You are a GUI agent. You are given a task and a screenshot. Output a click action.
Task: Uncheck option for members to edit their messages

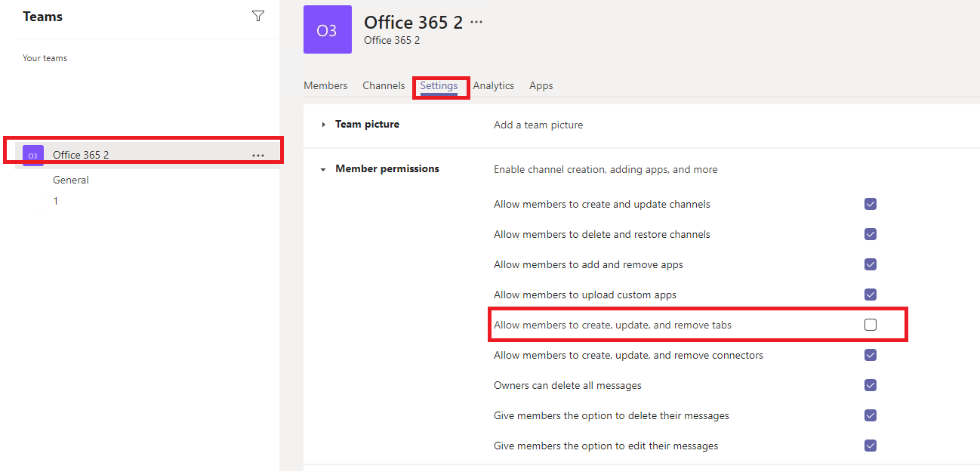tap(871, 446)
